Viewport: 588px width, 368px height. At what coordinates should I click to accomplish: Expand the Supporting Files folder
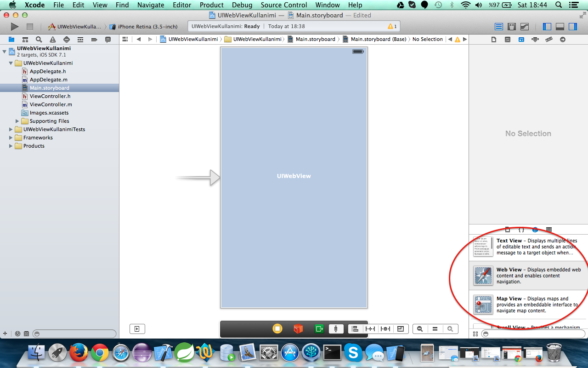coord(17,121)
